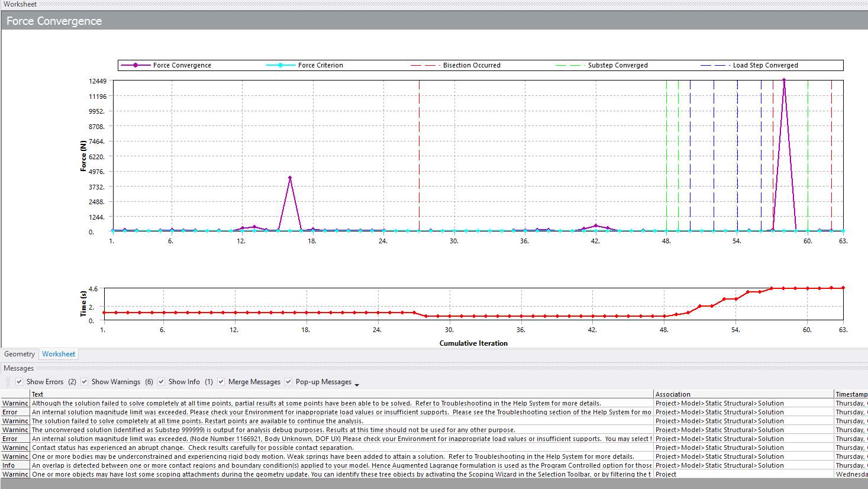
Task: Select the Worksheet tab
Action: click(59, 354)
